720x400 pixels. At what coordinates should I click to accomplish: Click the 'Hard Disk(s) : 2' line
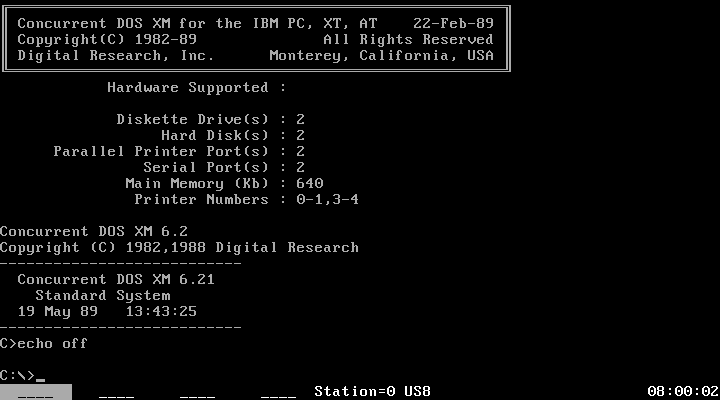(233, 135)
